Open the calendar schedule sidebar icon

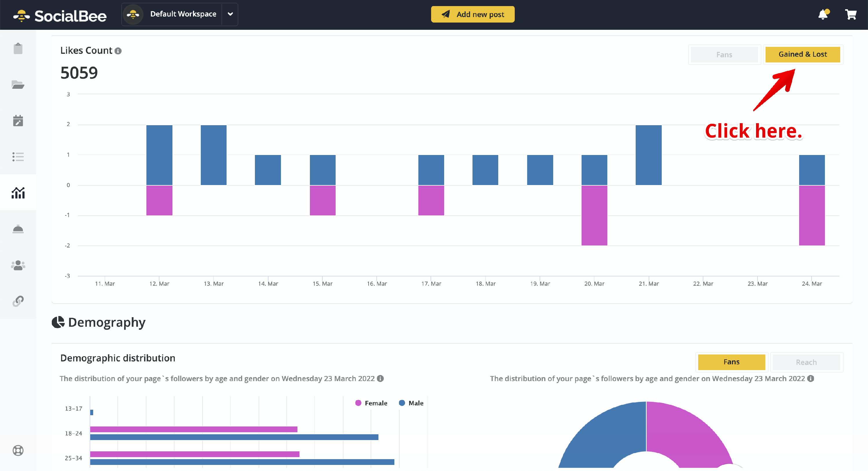coord(18,121)
